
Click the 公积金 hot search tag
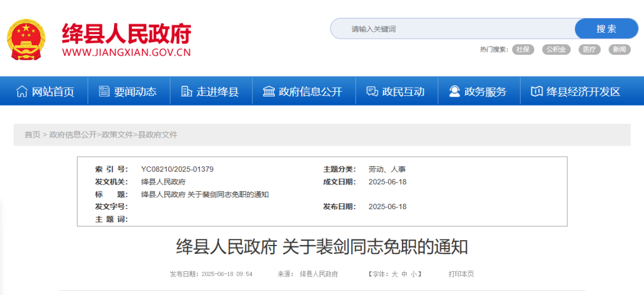[x=556, y=49]
